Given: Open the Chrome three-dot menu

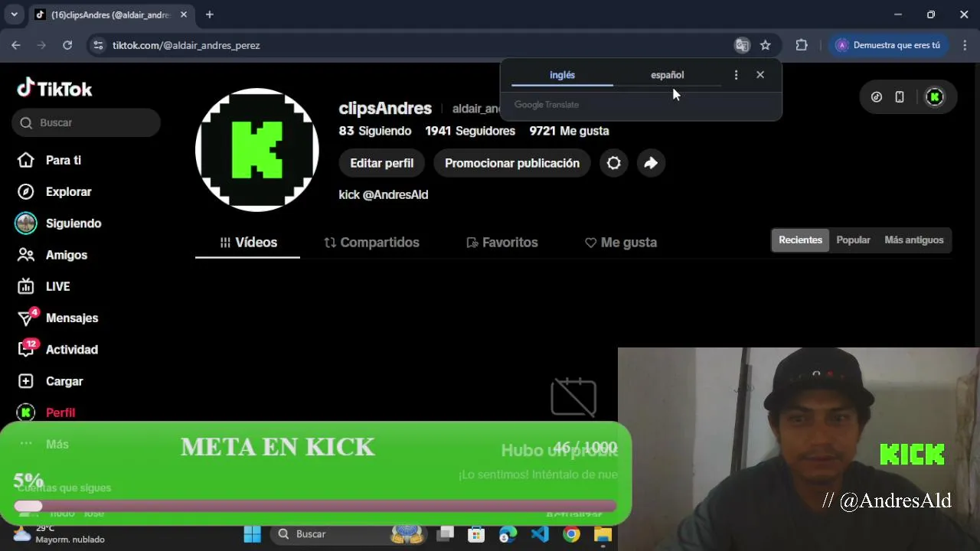Looking at the screenshot, I should [965, 45].
